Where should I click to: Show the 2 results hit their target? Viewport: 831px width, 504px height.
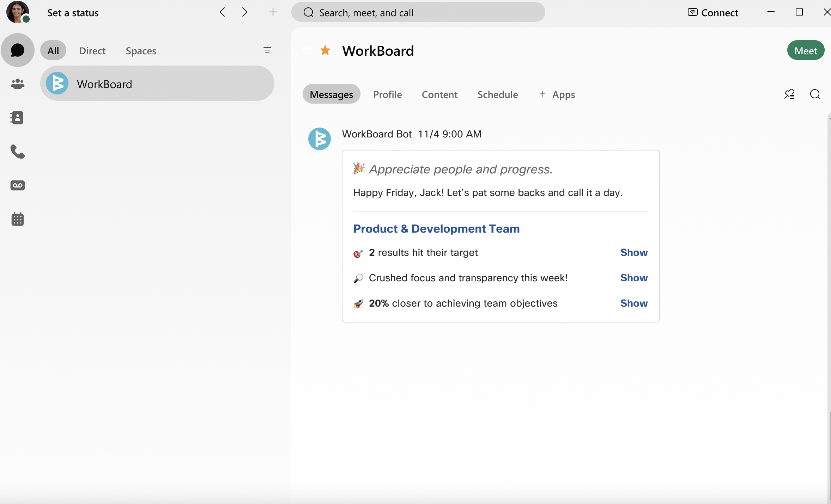(633, 252)
